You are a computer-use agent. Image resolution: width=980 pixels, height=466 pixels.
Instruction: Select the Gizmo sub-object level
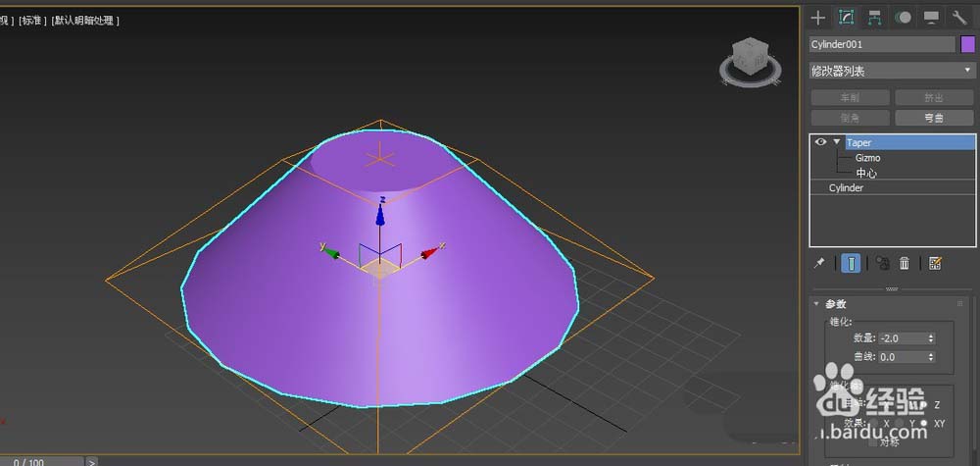pos(867,158)
